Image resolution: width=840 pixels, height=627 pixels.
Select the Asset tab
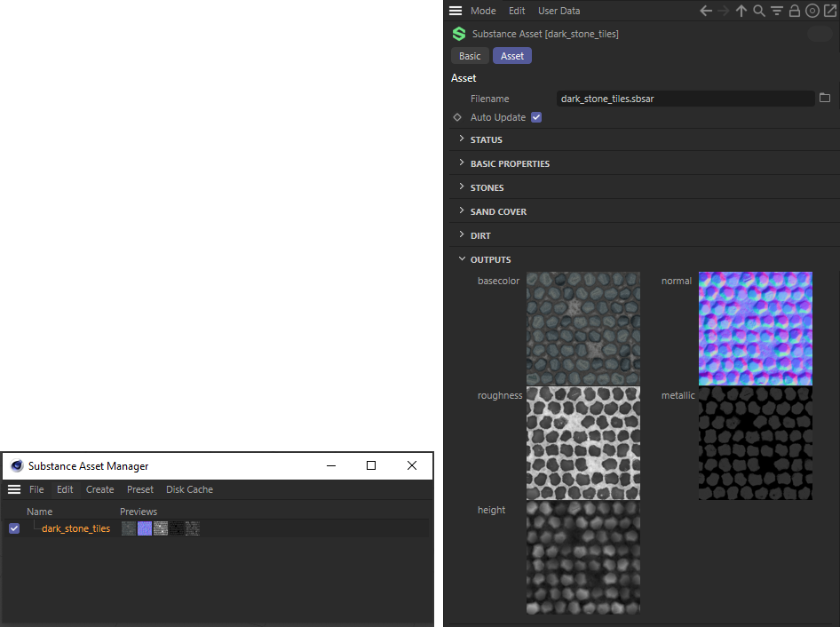pos(512,56)
